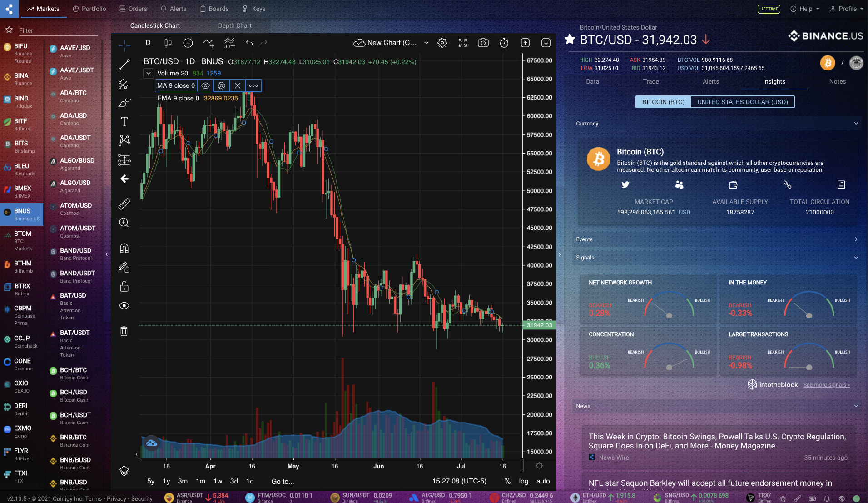The image size is (868, 503).
Task: Set chart range to 1y
Action: 166,481
